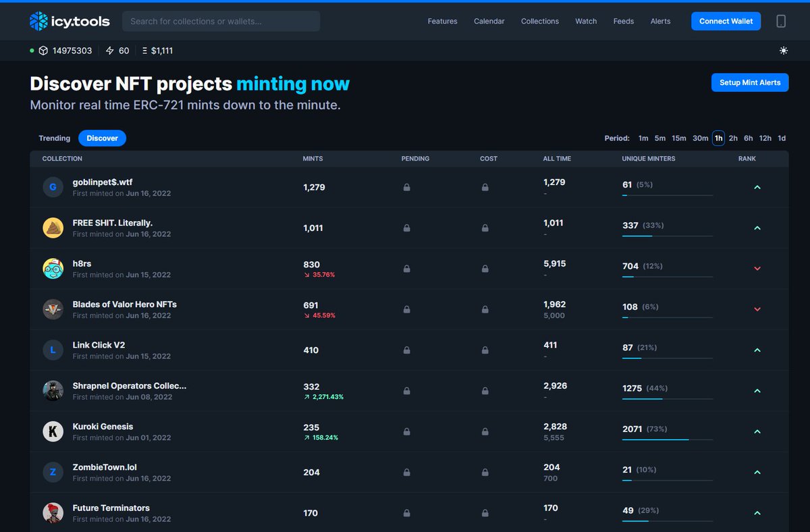Toggle the light/dark theme sun icon
This screenshot has height=532, width=810.
pos(783,51)
